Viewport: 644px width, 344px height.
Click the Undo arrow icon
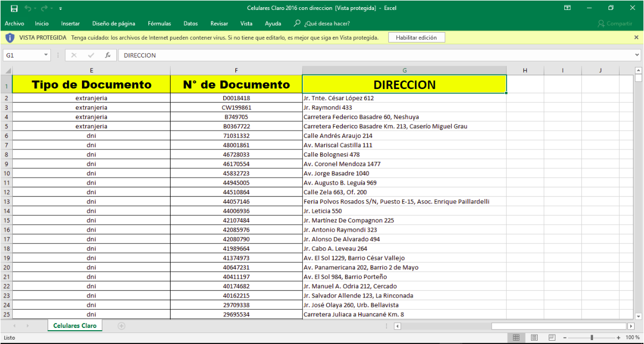[x=28, y=8]
